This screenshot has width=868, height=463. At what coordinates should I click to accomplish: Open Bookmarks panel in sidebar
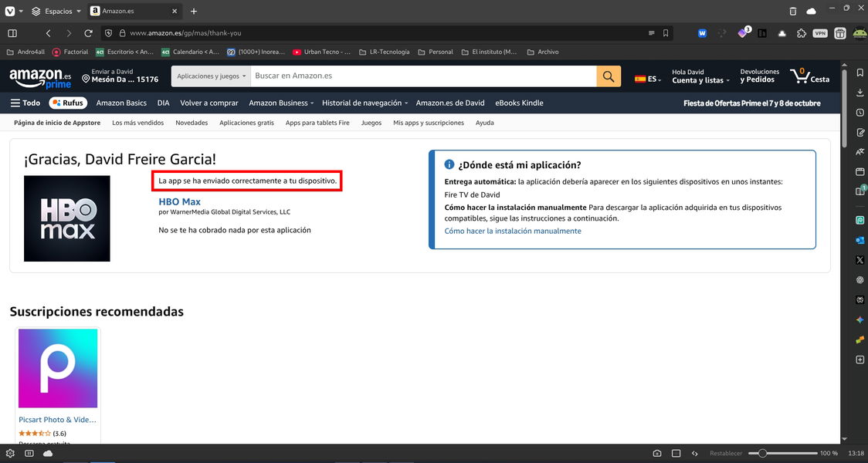860,73
